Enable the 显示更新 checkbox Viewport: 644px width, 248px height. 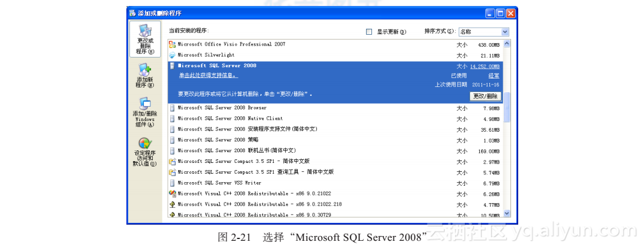pos(369,32)
